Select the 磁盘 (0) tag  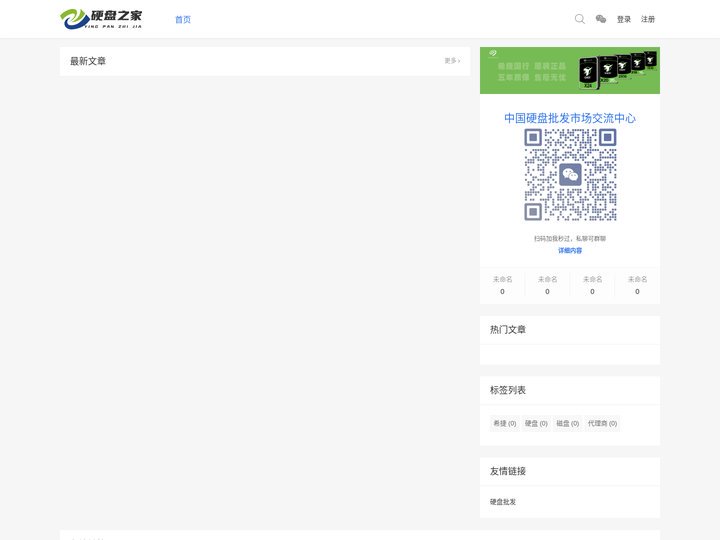[568, 423]
